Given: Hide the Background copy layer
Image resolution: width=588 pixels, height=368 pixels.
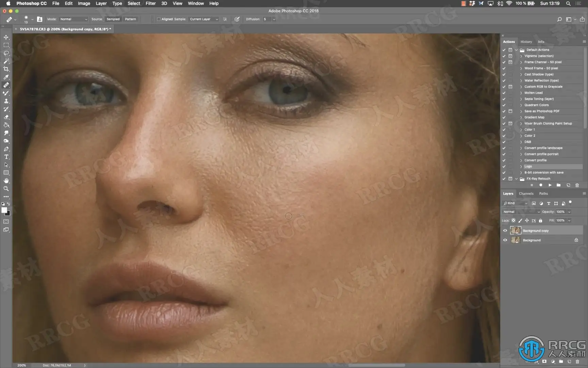Looking at the screenshot, I should pos(505,231).
